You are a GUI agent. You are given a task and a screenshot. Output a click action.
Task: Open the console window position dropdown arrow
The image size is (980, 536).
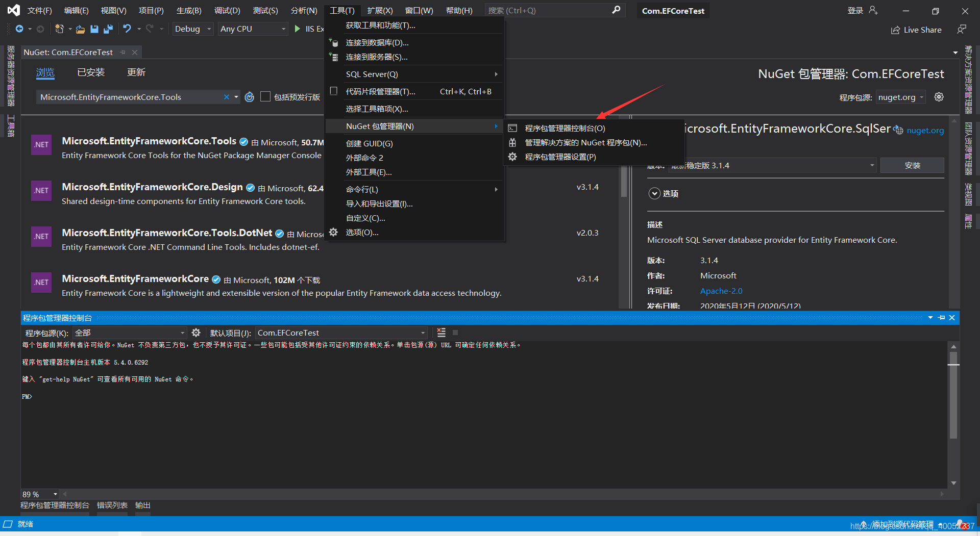pos(930,318)
